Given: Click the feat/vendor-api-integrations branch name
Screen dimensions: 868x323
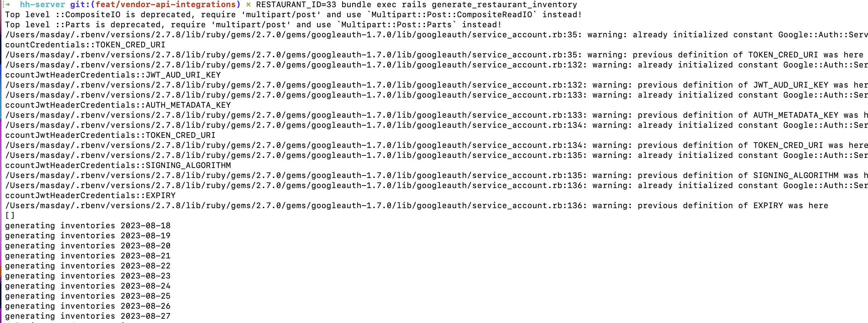Looking at the screenshot, I should pos(168,5).
